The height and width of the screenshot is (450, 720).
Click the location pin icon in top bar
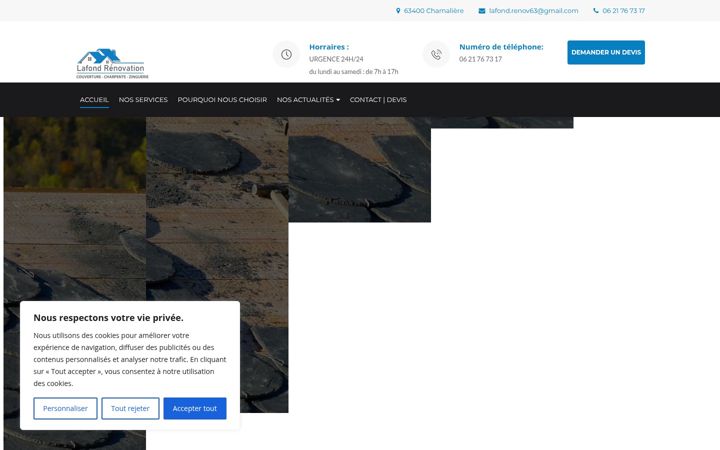398,11
